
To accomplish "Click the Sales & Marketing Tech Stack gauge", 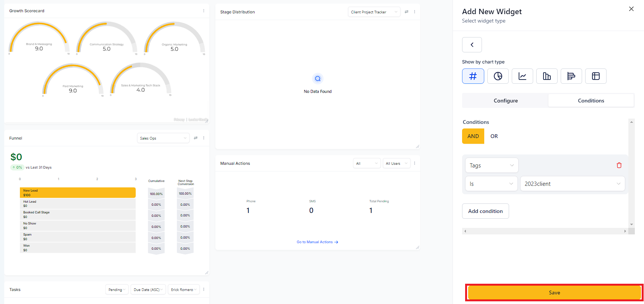I will coord(141,79).
